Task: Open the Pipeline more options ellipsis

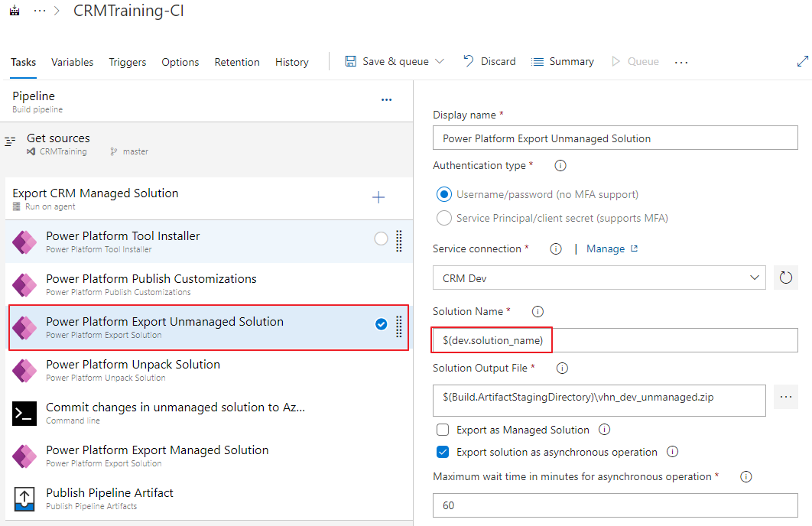Action: tap(386, 99)
